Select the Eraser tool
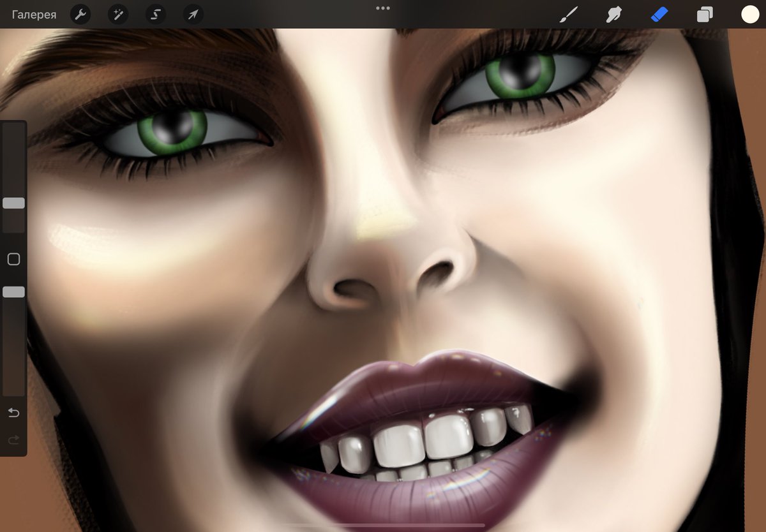 point(659,15)
